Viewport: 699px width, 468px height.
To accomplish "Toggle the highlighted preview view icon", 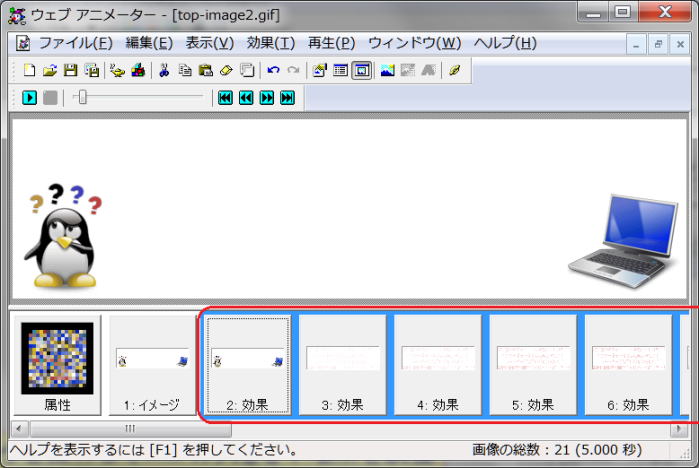I will 362,70.
